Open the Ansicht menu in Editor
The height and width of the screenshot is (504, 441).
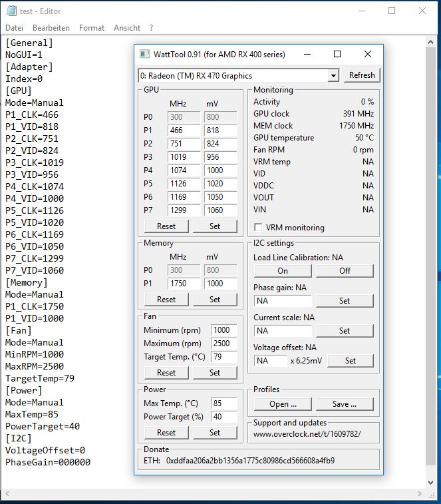tap(127, 28)
